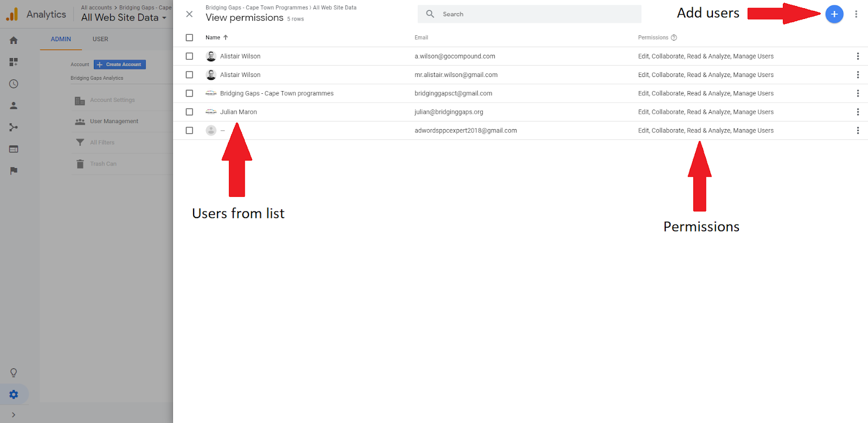Open All Filters

click(103, 142)
